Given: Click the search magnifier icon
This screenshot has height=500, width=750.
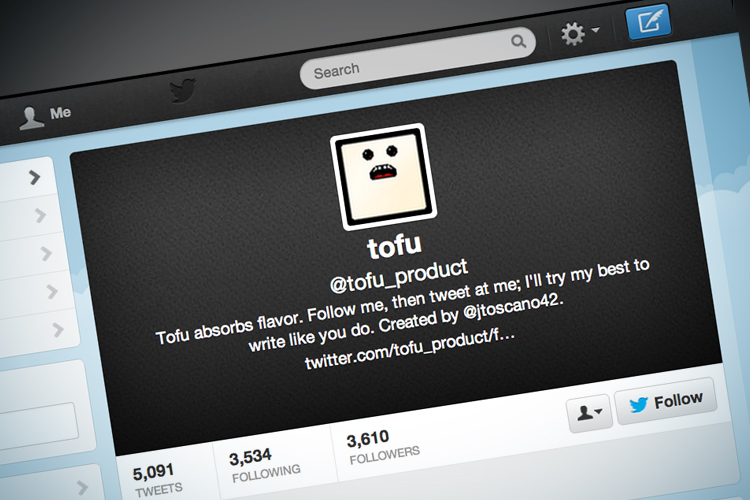Looking at the screenshot, I should pyautogui.click(x=518, y=41).
